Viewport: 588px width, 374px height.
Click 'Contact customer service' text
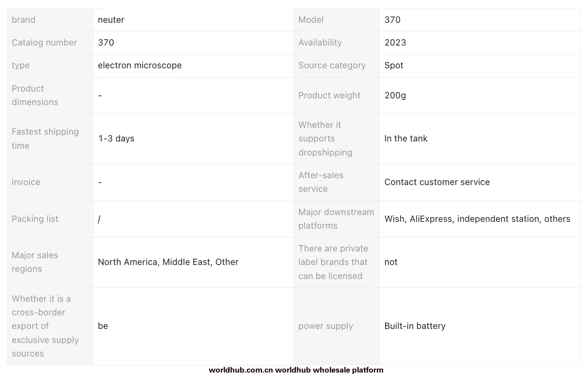[x=437, y=182]
